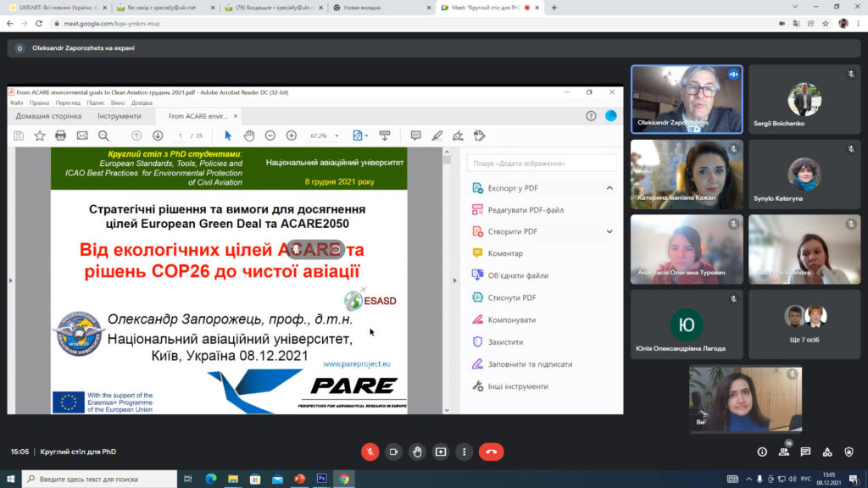Toggle the camera on or off

[393, 452]
